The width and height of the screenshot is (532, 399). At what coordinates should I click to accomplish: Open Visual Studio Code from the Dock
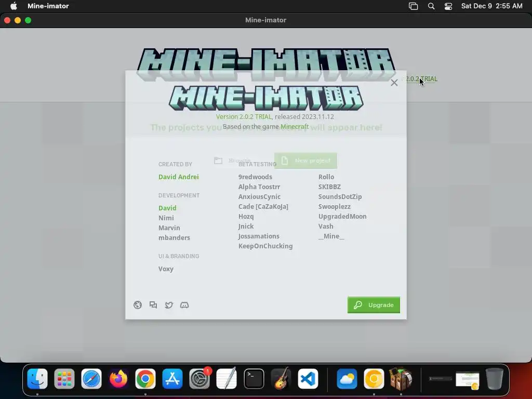coord(308,378)
